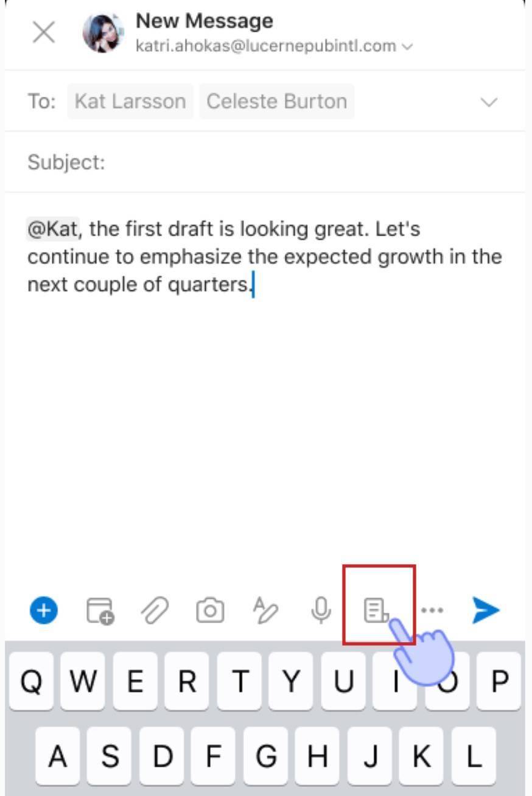Viewport: 532px width, 796px height.
Task: Tap the L key on keyboard
Action: (473, 756)
